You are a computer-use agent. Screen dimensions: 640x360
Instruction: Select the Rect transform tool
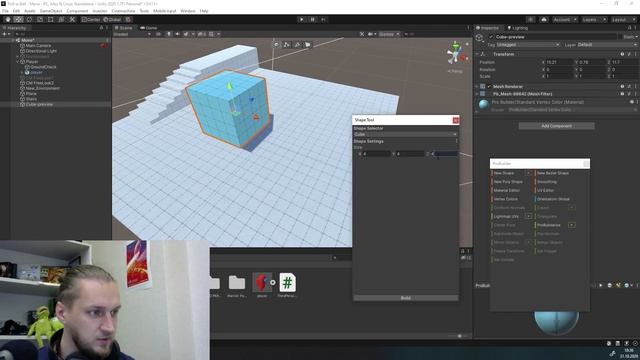point(51,20)
